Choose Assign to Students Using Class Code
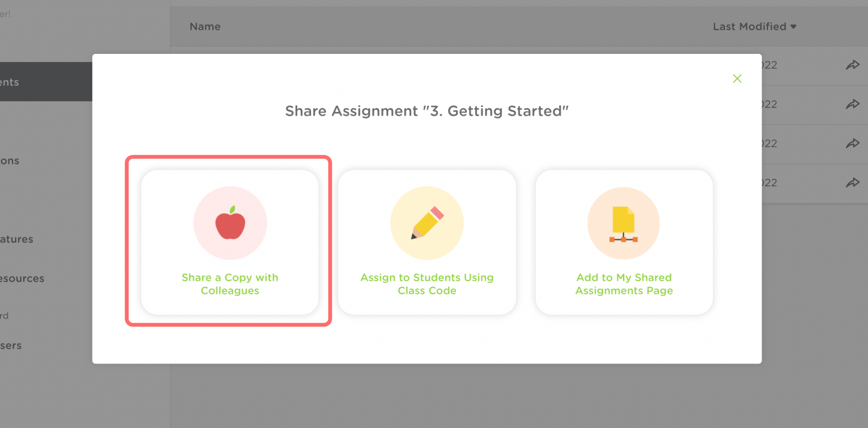Viewport: 868px width, 428px height. pyautogui.click(x=427, y=284)
